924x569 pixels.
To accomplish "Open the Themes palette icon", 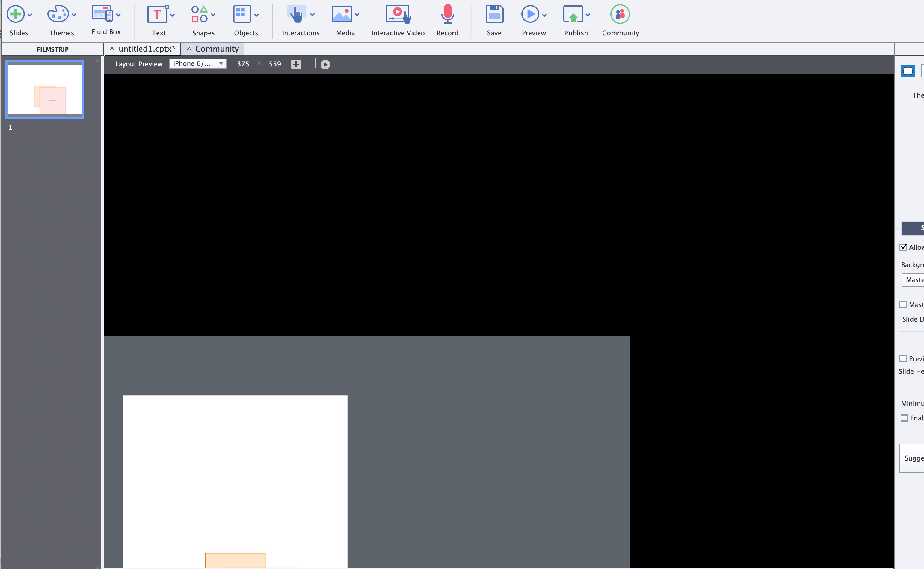I will (x=58, y=14).
